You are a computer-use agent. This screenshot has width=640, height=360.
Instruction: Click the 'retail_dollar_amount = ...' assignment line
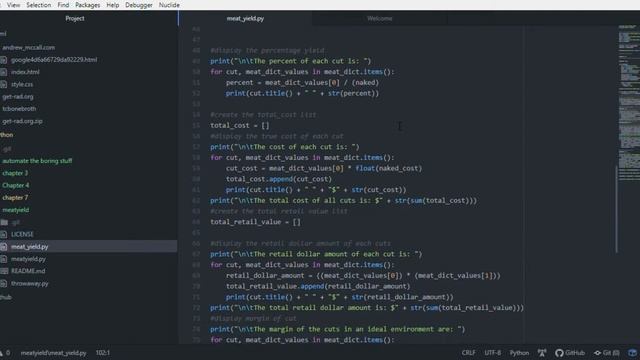(x=363, y=276)
